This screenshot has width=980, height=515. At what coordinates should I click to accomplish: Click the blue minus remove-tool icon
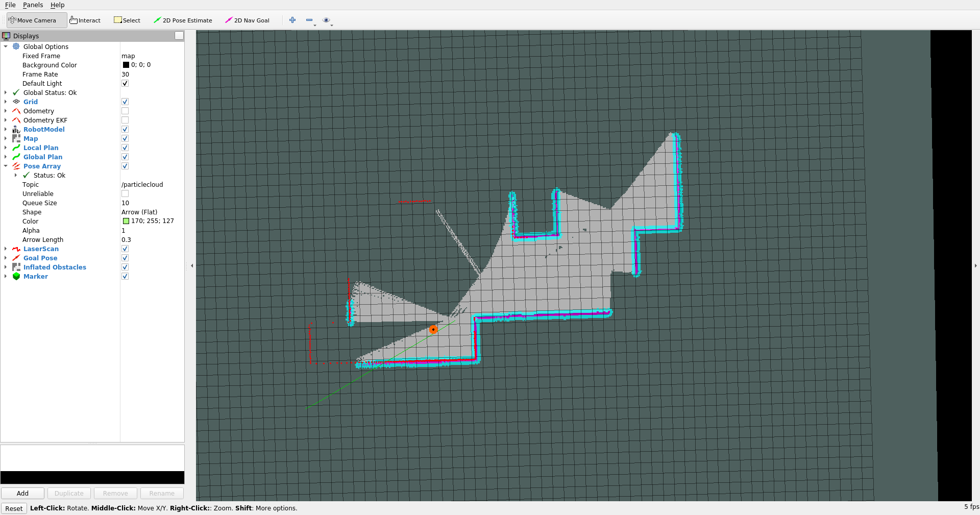(x=309, y=20)
